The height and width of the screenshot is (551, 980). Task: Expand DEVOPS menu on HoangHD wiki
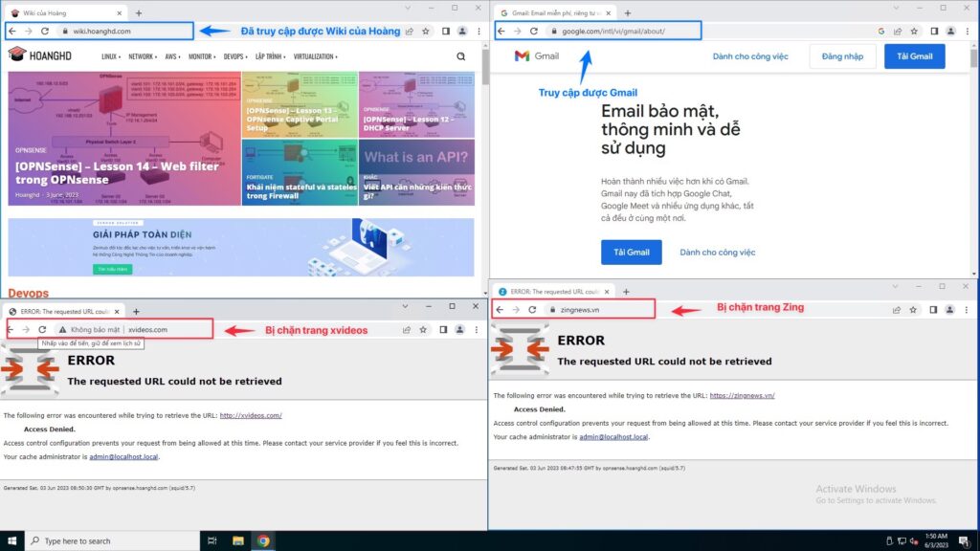click(x=235, y=56)
